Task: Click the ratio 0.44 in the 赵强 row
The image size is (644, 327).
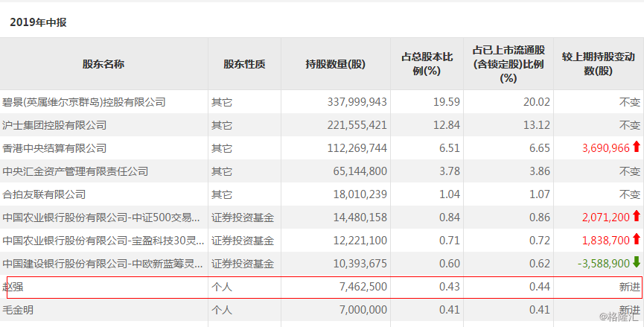Action: [x=539, y=287]
